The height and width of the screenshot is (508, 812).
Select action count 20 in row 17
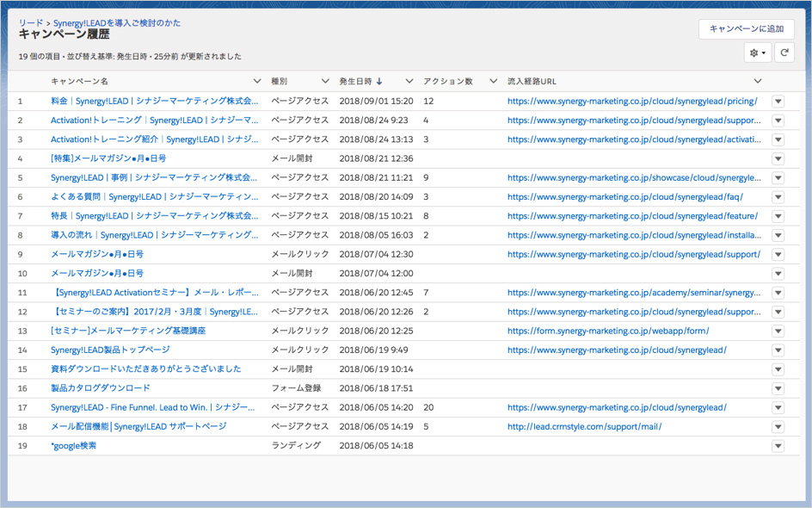point(428,408)
